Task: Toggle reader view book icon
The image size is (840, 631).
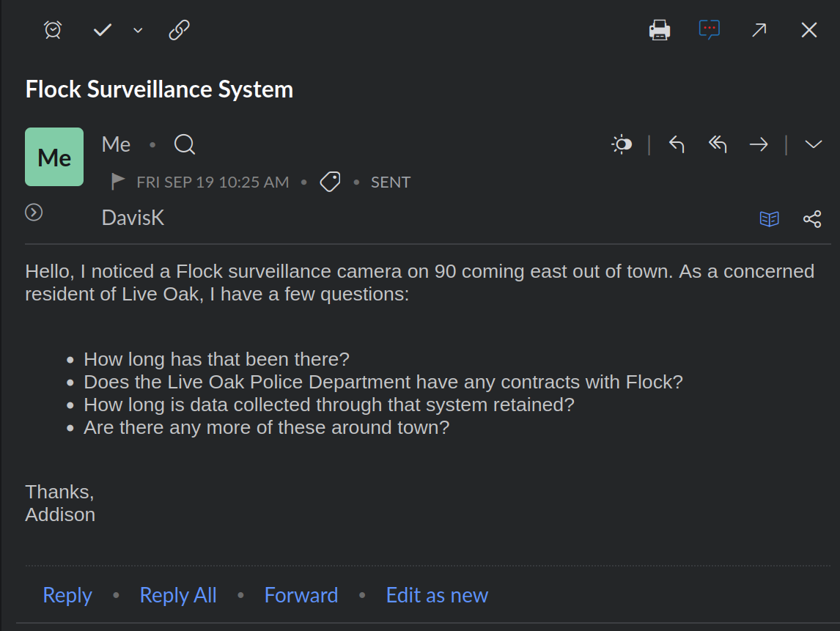Action: tap(770, 219)
